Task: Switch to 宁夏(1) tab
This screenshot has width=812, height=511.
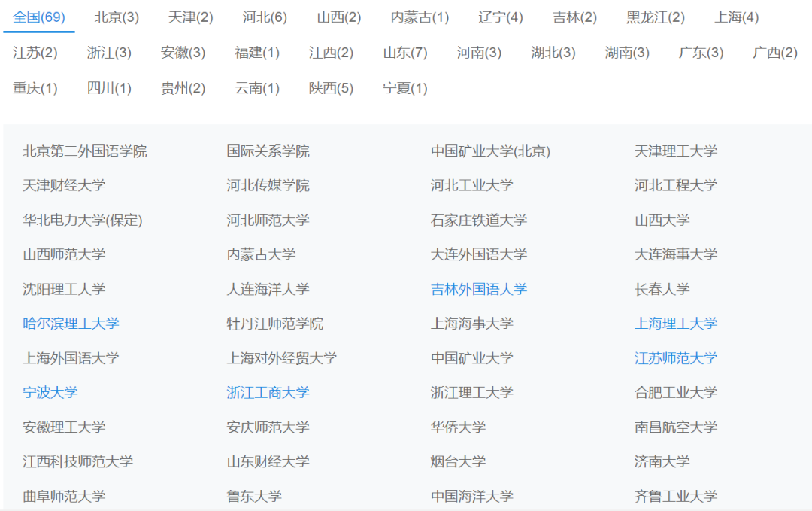Action: click(405, 88)
